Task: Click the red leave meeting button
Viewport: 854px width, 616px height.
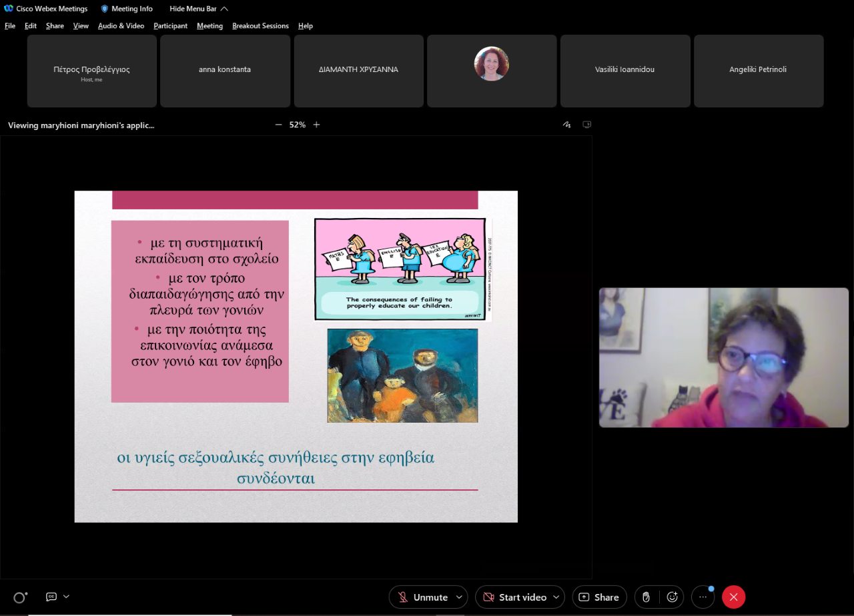Action: [x=733, y=597]
